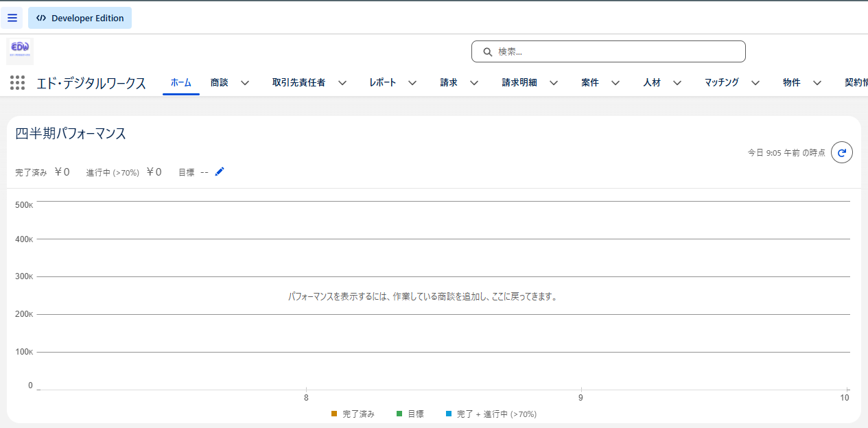Expand the 人材 dropdown chevron

pyautogui.click(x=677, y=83)
